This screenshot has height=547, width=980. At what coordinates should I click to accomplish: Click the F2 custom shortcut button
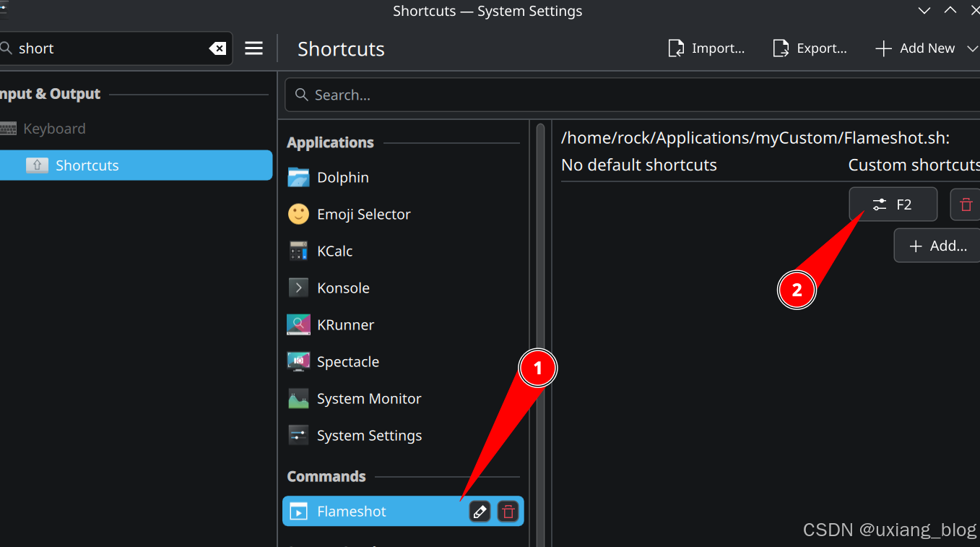[x=893, y=204]
